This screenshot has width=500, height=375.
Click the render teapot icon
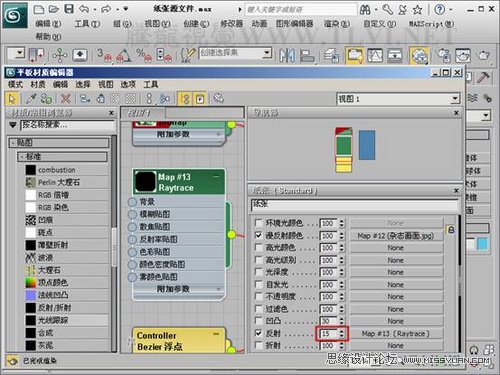coord(483,55)
